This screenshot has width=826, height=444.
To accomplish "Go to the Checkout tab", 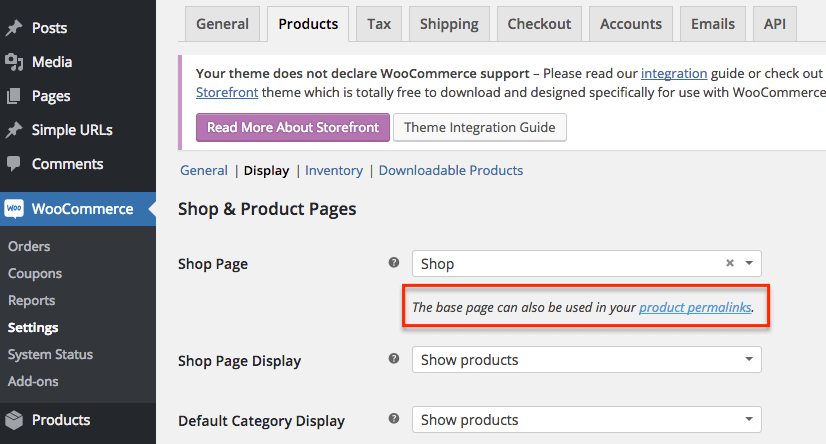I will [x=539, y=24].
